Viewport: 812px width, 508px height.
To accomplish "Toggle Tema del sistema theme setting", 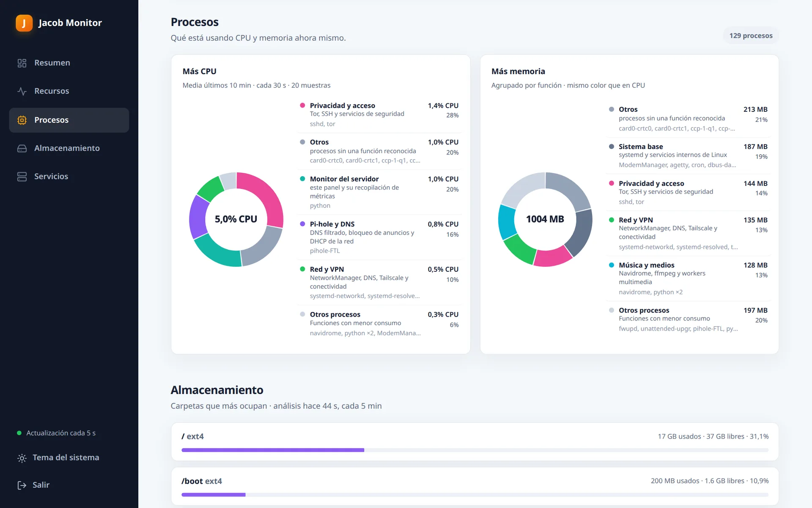I will [69, 458].
